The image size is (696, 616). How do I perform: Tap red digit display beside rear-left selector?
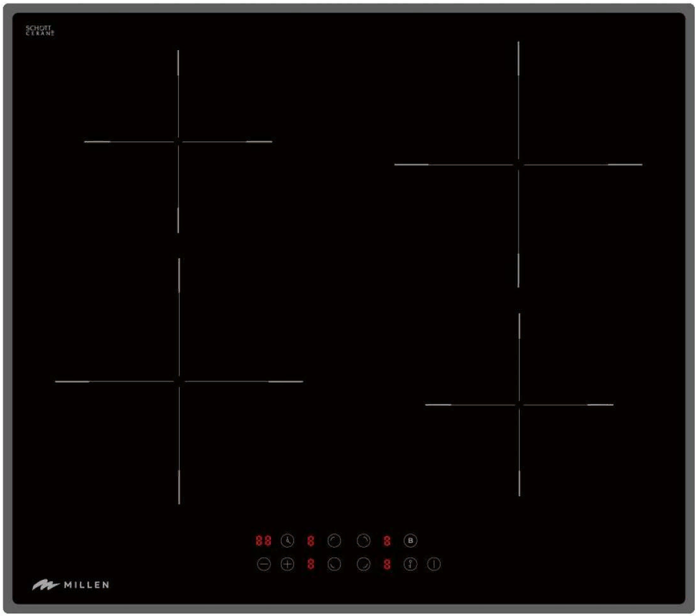[x=311, y=540]
